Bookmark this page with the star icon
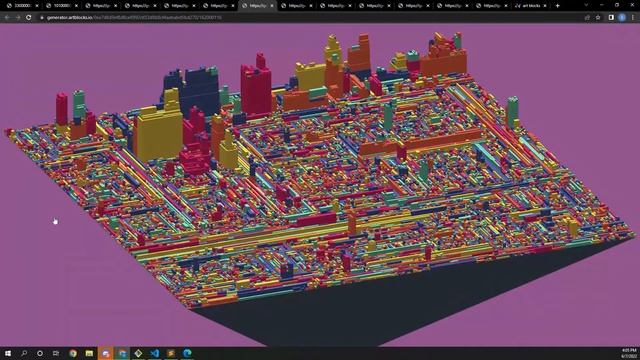This screenshot has height=360, width=640. coord(598,18)
